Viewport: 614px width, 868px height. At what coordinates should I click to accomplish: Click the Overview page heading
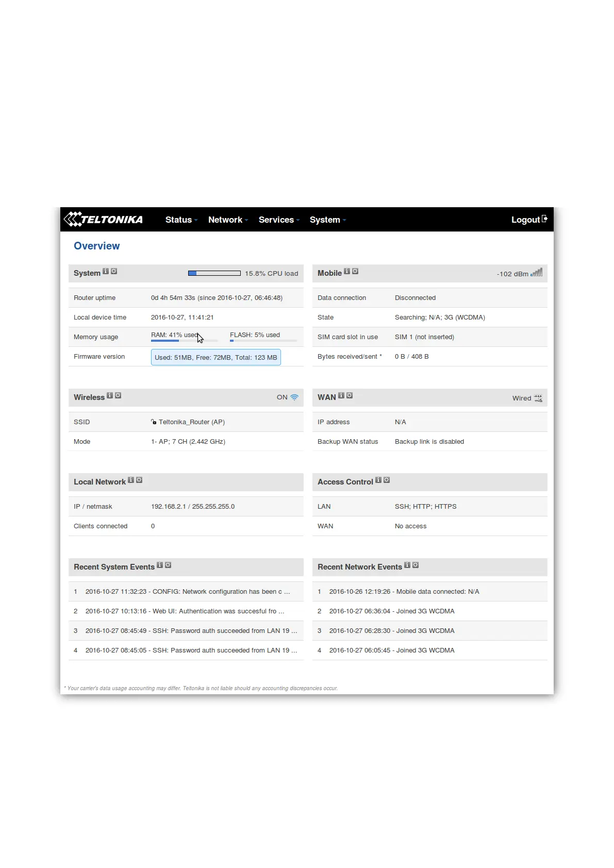tap(97, 246)
